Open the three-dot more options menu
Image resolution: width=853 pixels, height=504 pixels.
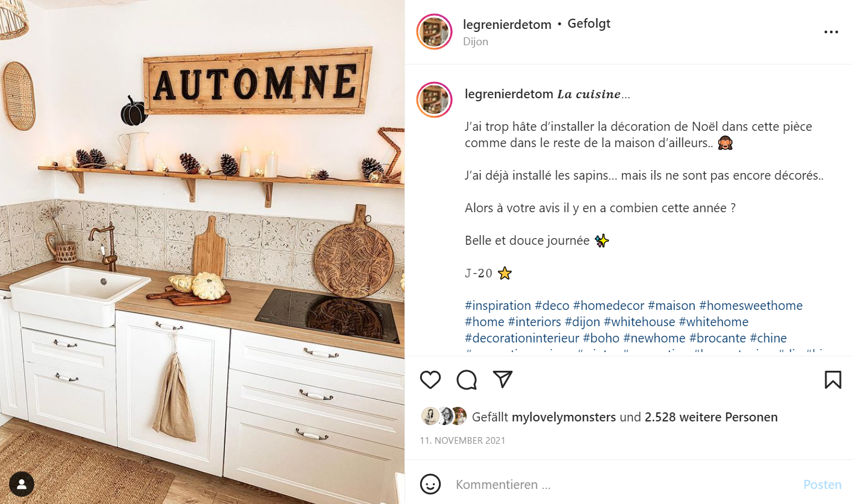click(x=831, y=32)
